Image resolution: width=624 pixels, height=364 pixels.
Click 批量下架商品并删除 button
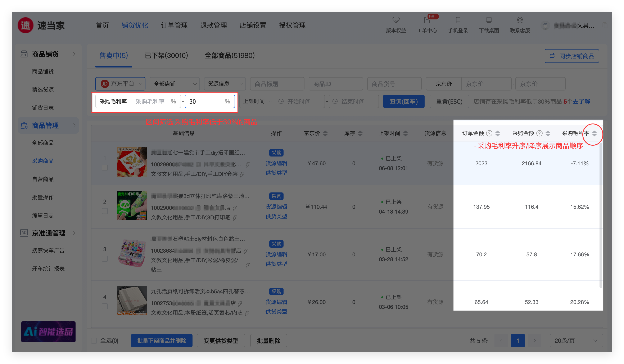pos(162,341)
